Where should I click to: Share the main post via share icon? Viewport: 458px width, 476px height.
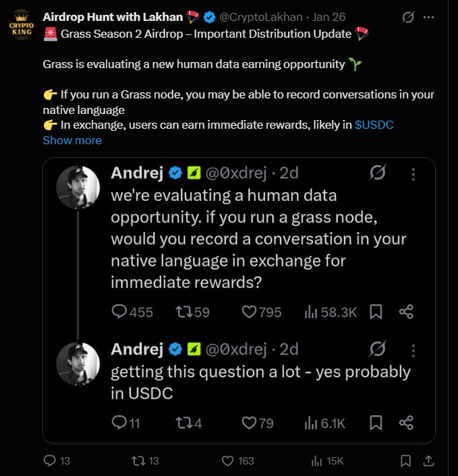coord(428,461)
